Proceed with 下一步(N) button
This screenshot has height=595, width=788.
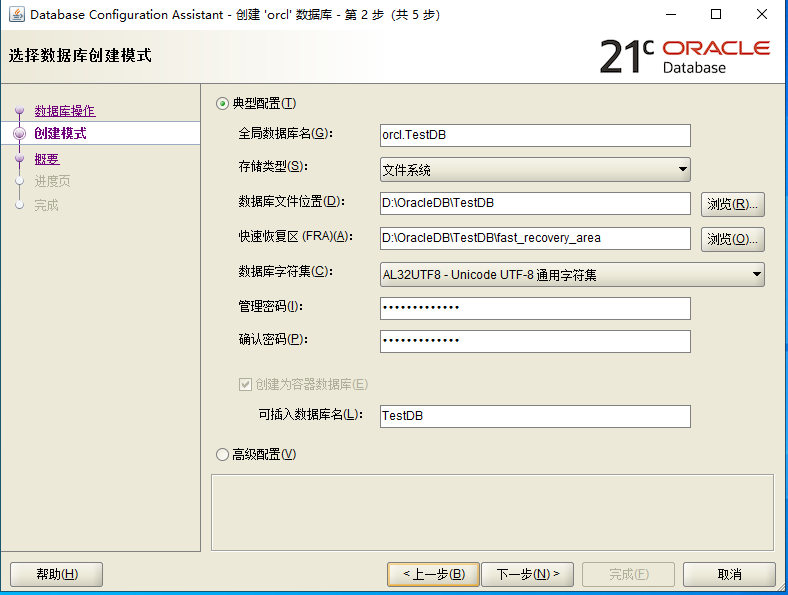pyautogui.click(x=527, y=574)
